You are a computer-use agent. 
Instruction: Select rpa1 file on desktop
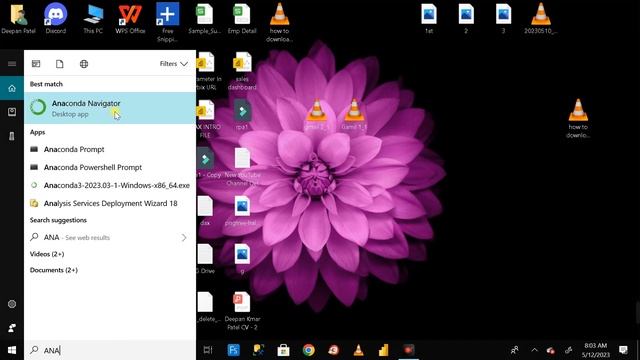click(242, 116)
